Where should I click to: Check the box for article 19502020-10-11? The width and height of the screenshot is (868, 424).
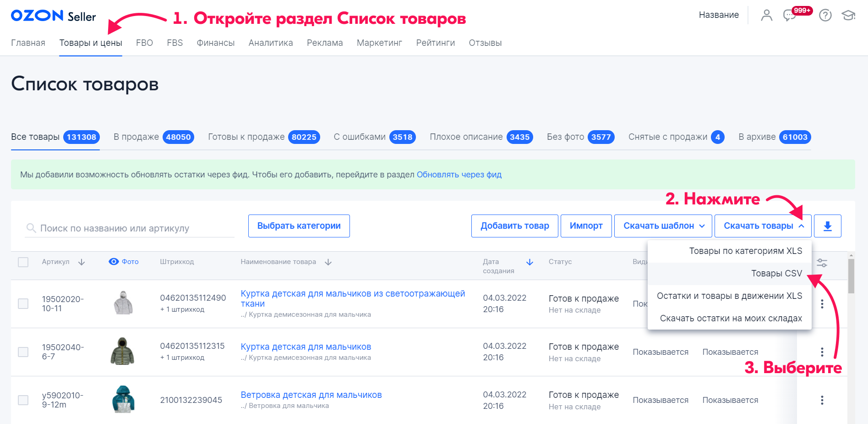coord(23,303)
